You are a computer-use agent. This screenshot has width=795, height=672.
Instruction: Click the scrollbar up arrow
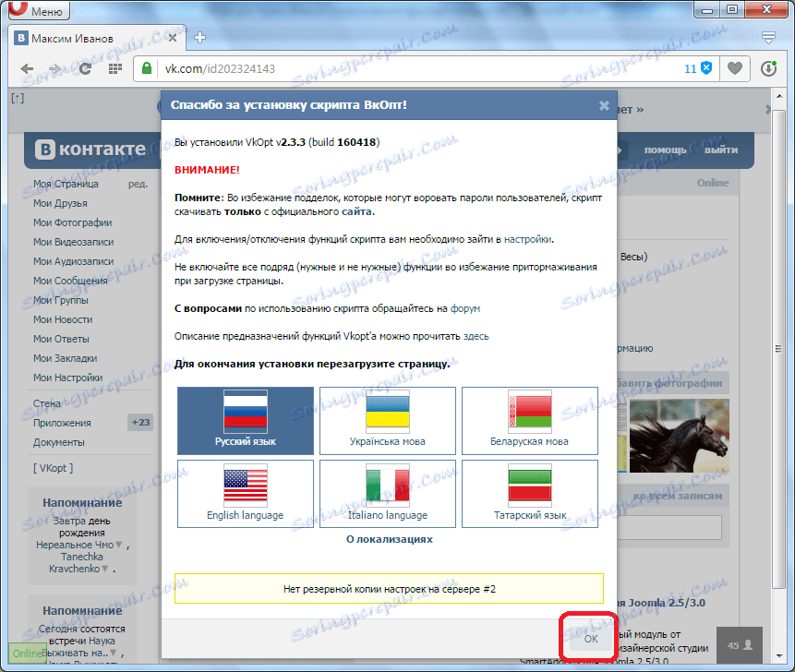tap(778, 96)
